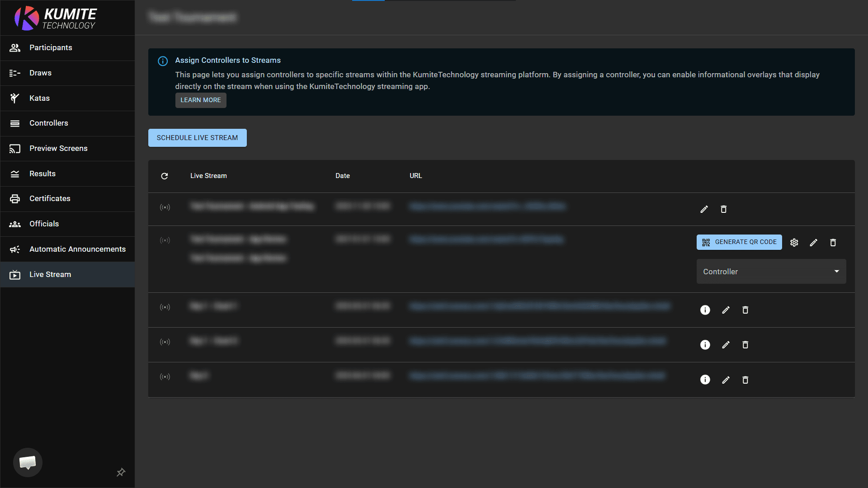
Task: Click the Controller dropdown arrow
Action: [836, 271]
